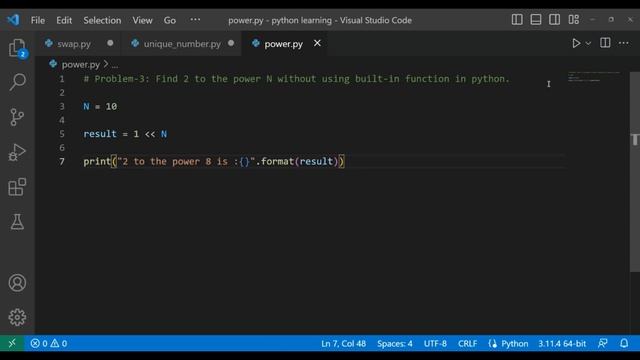The image size is (640, 360).
Task: Close the power.py tab
Action: pyautogui.click(x=317, y=43)
